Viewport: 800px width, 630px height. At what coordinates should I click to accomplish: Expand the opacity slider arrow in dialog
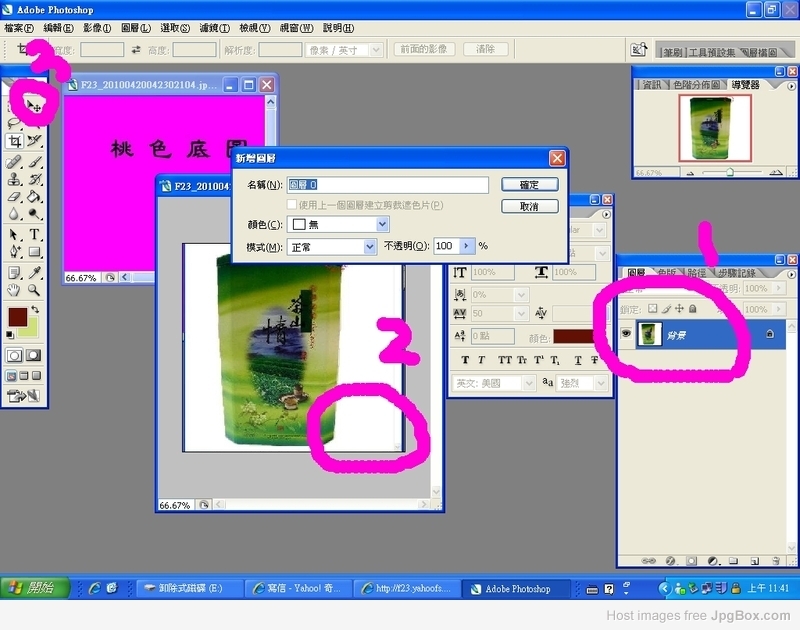(x=467, y=246)
